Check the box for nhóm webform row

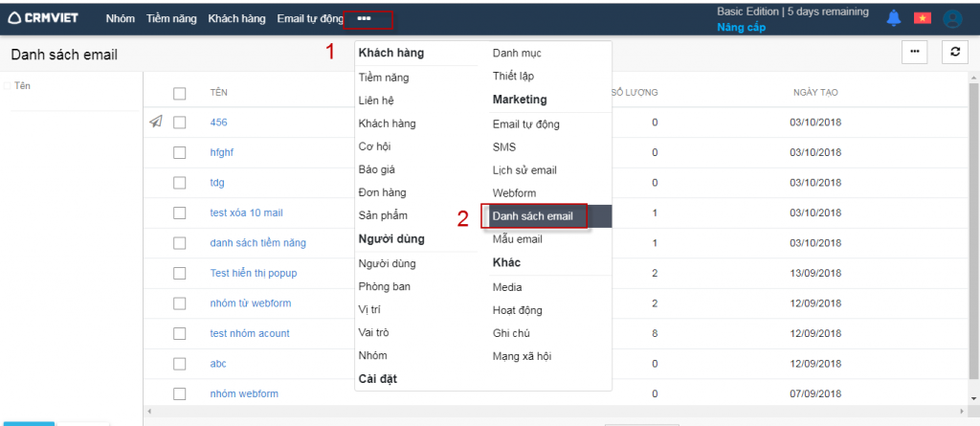tap(179, 393)
